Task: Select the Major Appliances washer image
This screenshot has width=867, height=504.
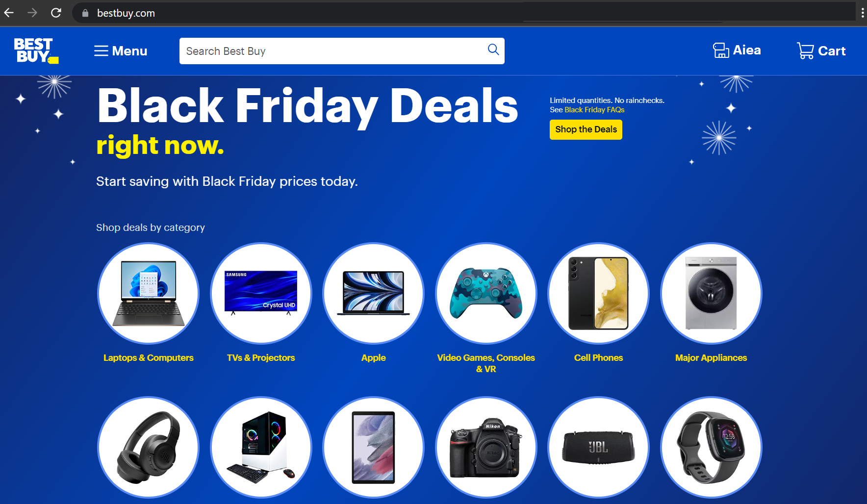Action: click(711, 293)
